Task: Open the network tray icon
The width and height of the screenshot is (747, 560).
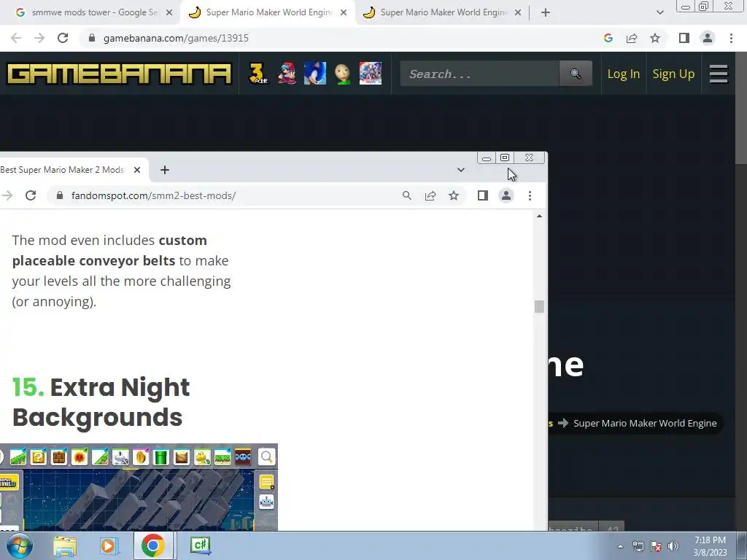Action: [x=638, y=546]
